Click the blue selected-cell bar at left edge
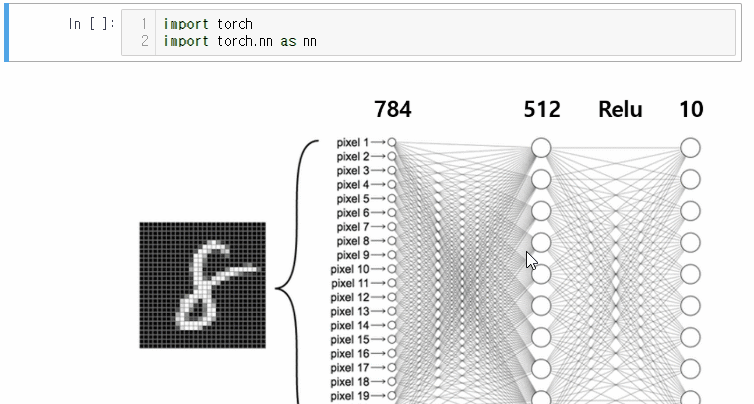The width and height of the screenshot is (754, 404). (6, 32)
